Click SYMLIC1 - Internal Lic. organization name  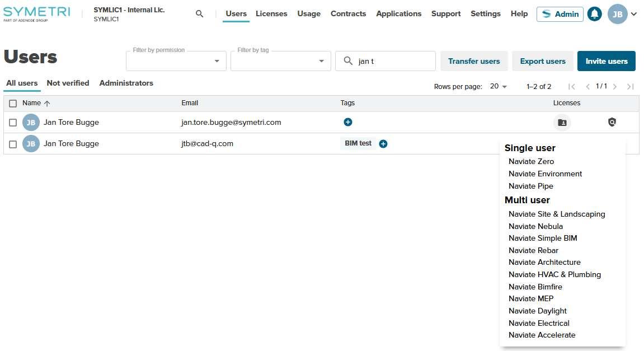(x=129, y=10)
